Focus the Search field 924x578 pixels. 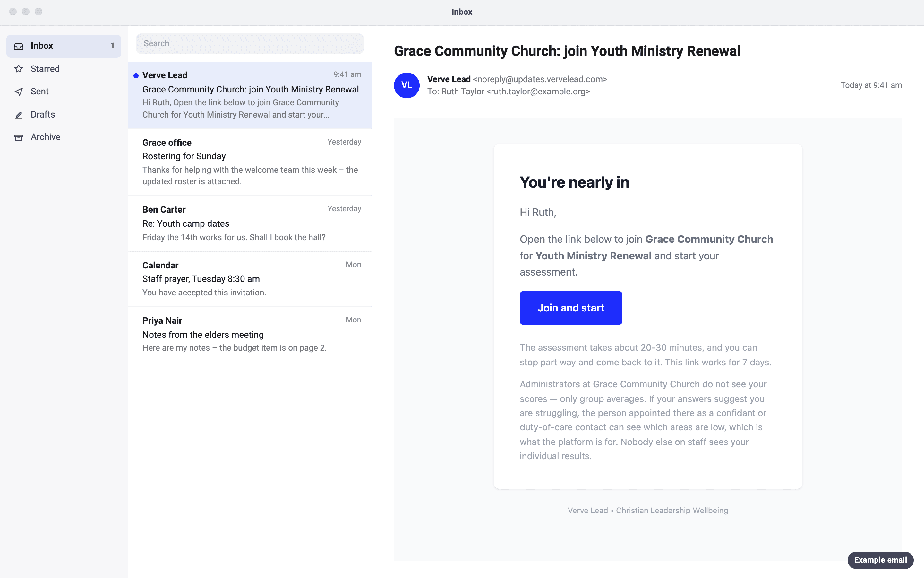click(x=250, y=44)
